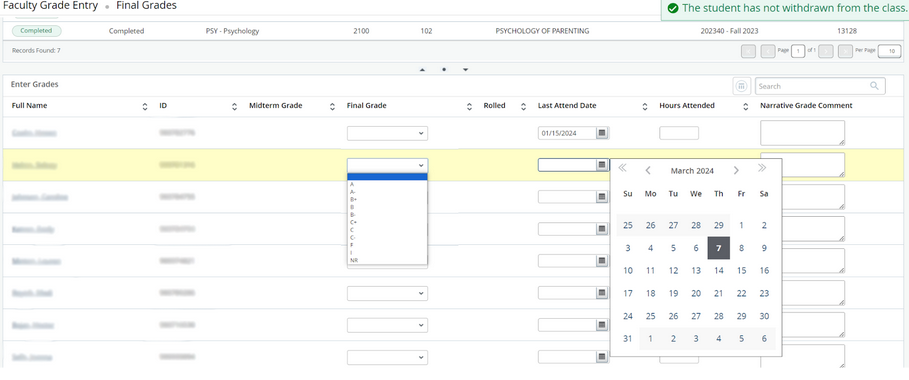909x380 pixels.
Task: Click the Narrative Grade Comment column header
Action: tap(806, 106)
